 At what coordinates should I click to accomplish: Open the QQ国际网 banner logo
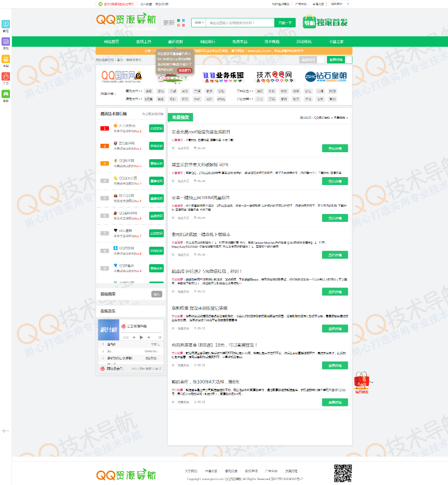coord(121,76)
